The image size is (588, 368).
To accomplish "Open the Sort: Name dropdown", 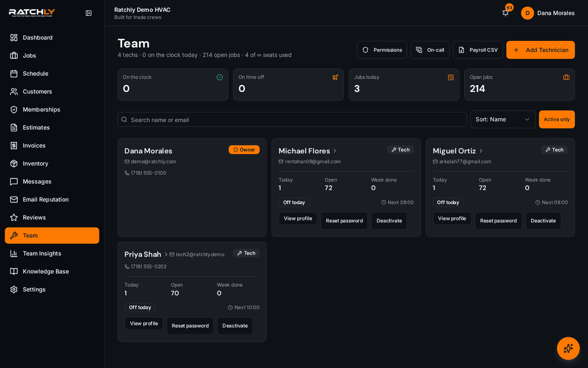I will coord(503,119).
